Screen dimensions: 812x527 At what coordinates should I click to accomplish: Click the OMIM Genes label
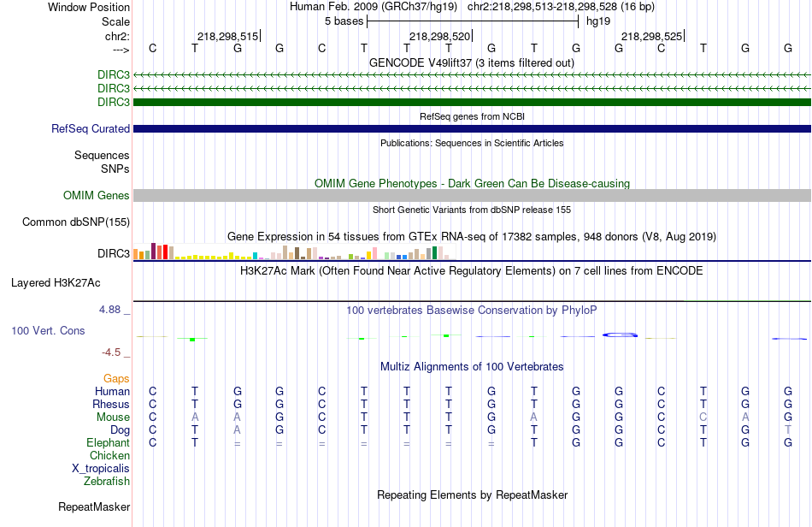tap(97, 195)
